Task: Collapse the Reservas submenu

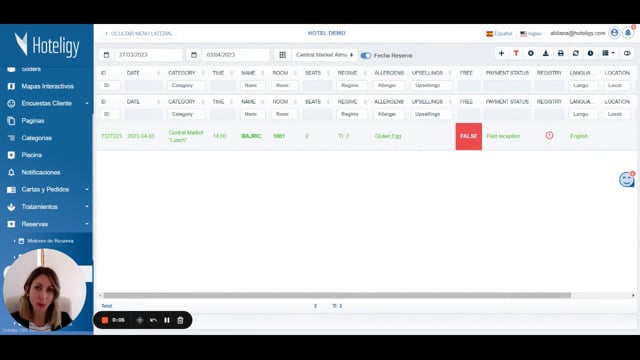Action: pyautogui.click(x=87, y=224)
